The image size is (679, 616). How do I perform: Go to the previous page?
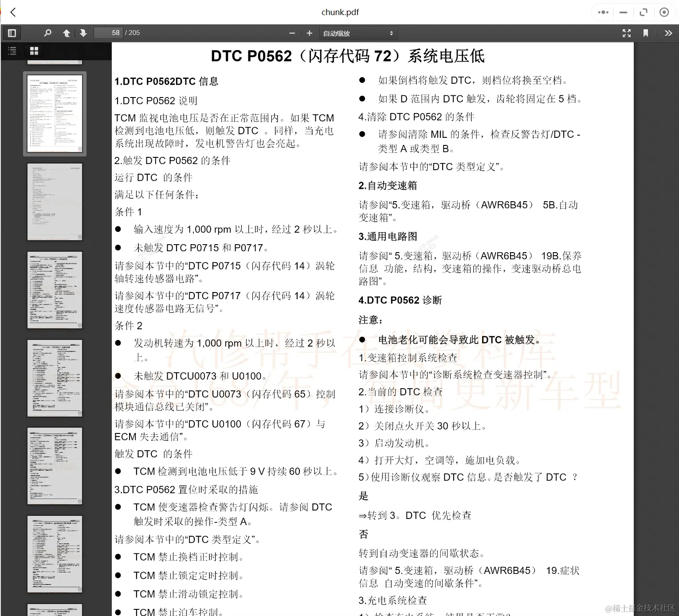67,33
